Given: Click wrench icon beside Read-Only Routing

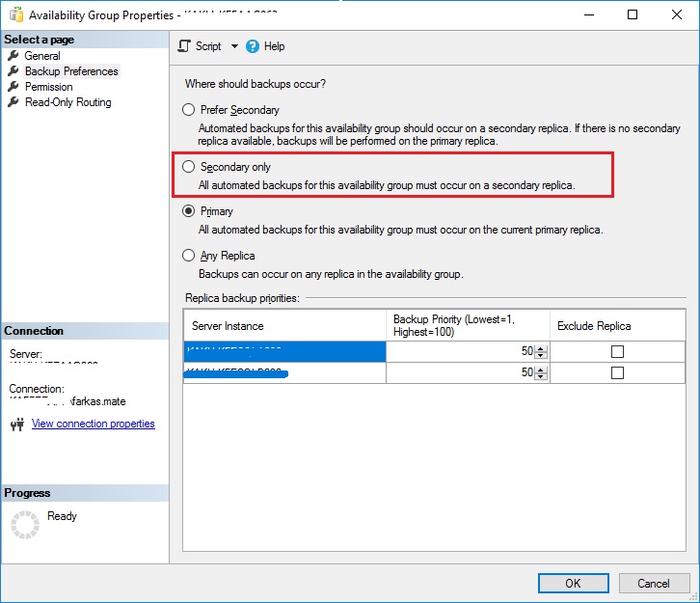Looking at the screenshot, I should (x=13, y=102).
